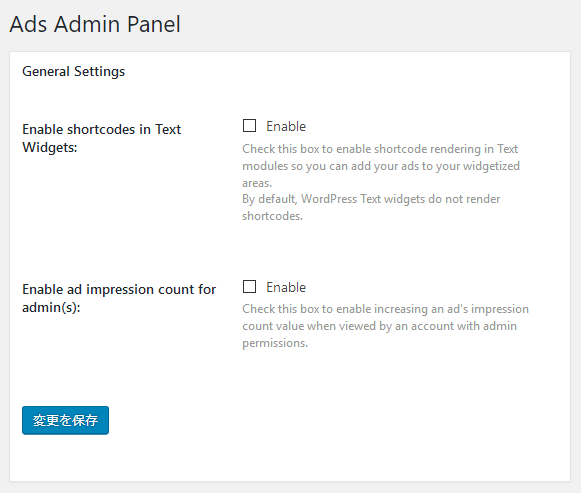Screen dimensions: 581x493
Task: Click the empty panel area right of the save button
Action: (x=333, y=420)
